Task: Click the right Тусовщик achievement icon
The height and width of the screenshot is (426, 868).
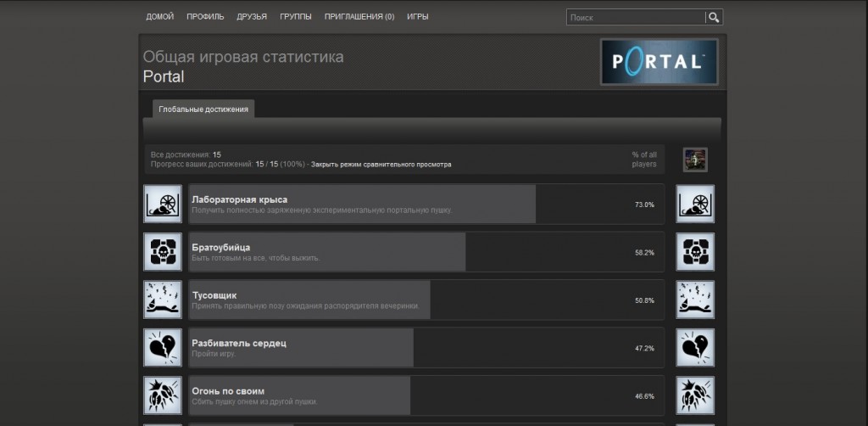Action: (695, 300)
